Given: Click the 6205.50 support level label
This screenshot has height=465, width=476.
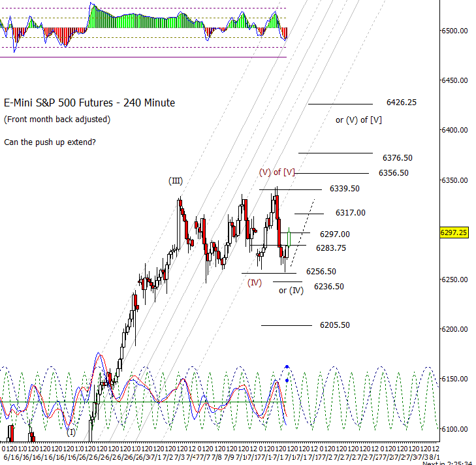Looking at the screenshot, I should [334, 325].
